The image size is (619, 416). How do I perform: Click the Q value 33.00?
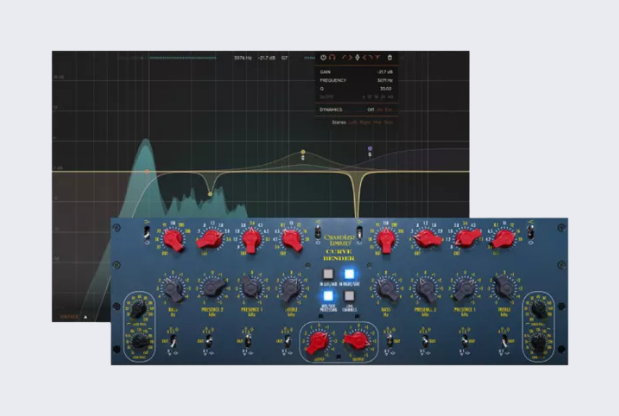[386, 88]
